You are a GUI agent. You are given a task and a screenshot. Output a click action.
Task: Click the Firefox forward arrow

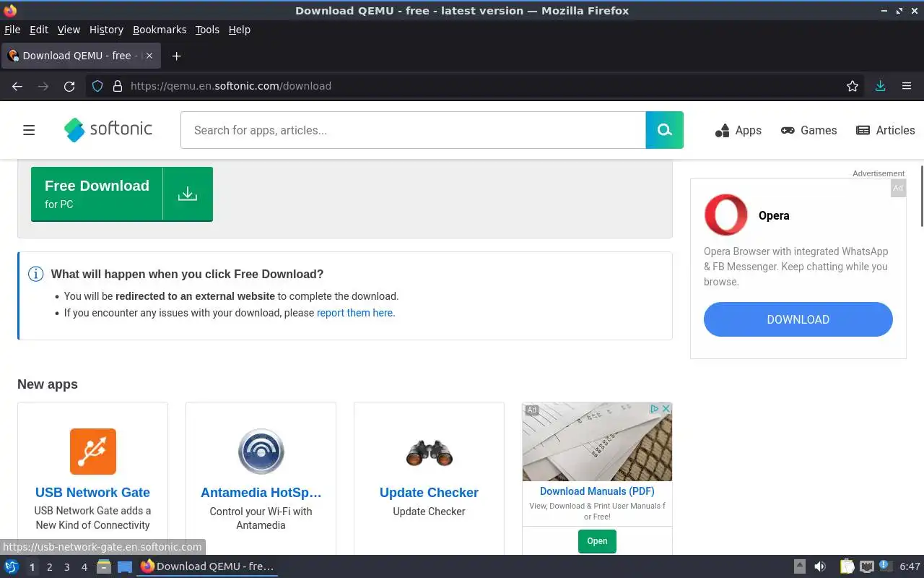click(x=43, y=86)
